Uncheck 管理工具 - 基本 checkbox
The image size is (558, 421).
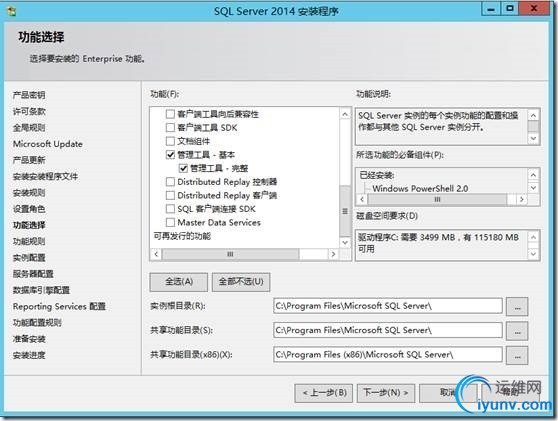tap(170, 155)
